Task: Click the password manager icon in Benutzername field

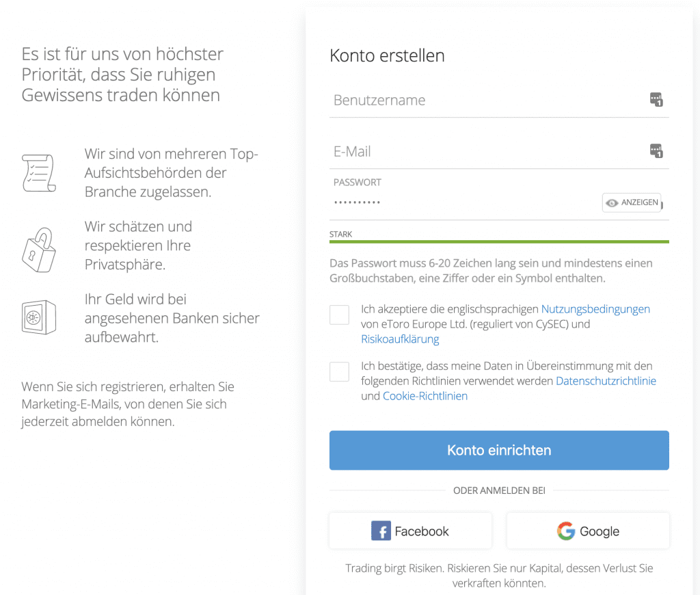Action: [x=656, y=100]
